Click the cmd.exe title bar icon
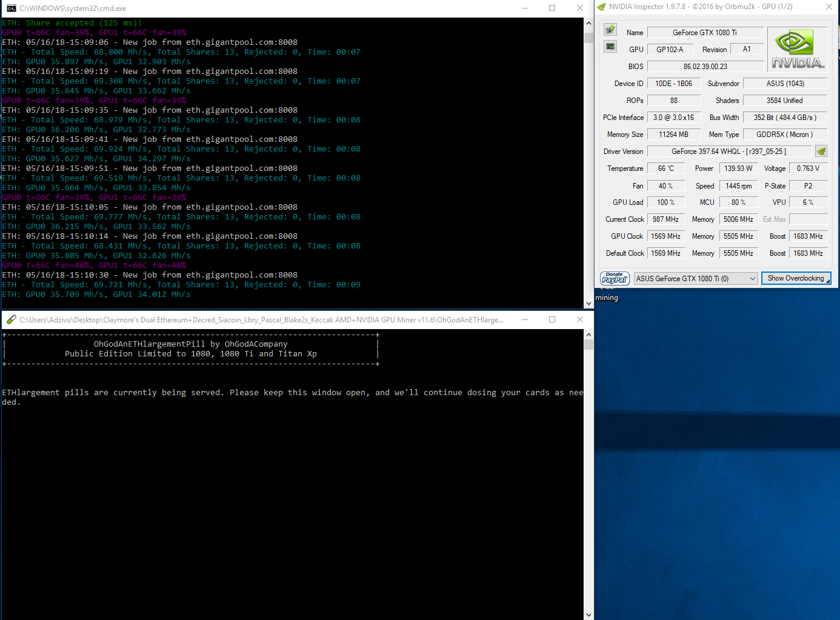 [x=11, y=8]
